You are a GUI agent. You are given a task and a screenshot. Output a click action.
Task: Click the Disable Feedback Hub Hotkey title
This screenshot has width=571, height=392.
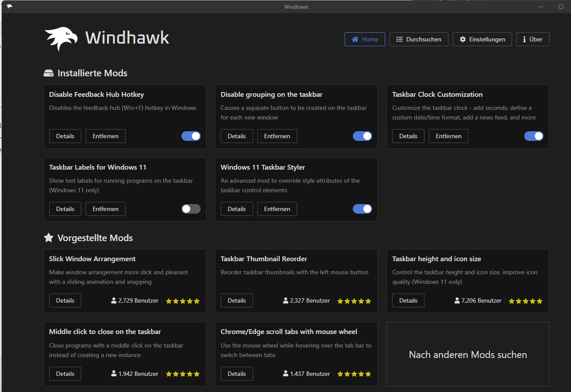tap(96, 94)
